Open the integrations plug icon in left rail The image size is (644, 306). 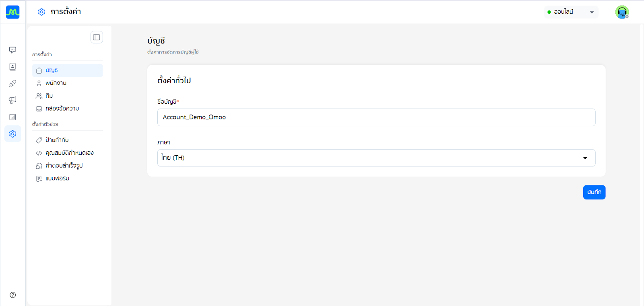tap(12, 84)
